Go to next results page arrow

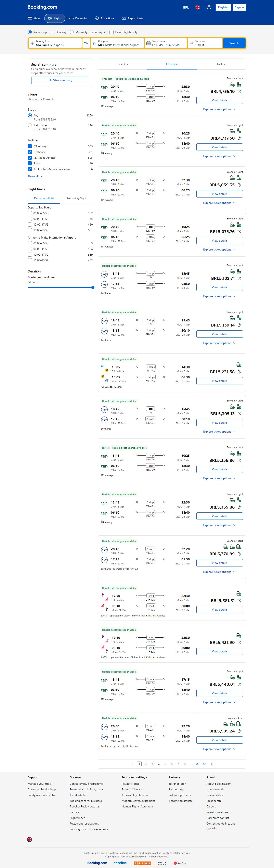point(212,764)
